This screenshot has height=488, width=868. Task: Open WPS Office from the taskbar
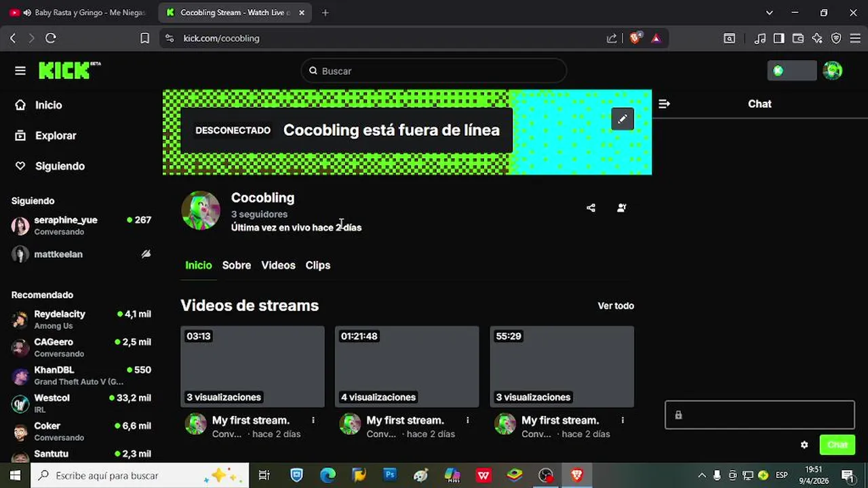coord(484,476)
